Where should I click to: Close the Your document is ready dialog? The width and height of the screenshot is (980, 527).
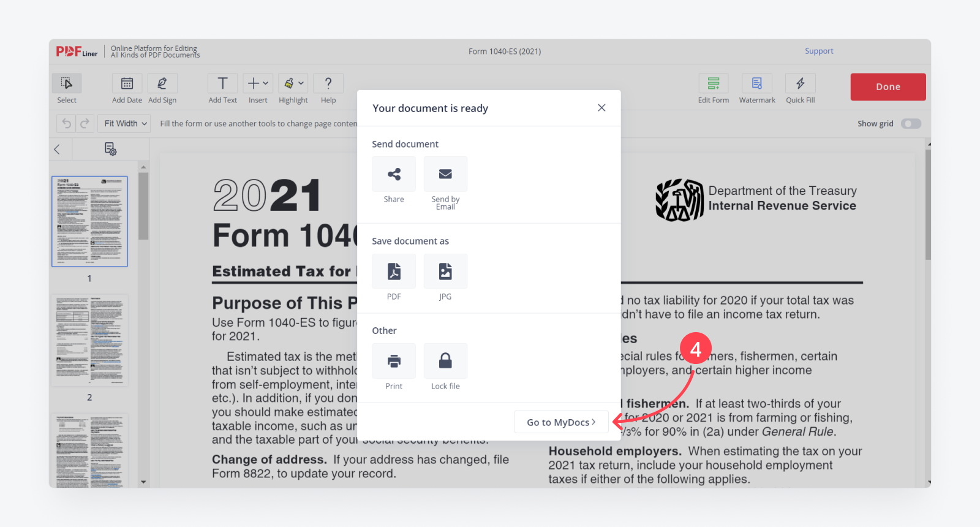601,108
